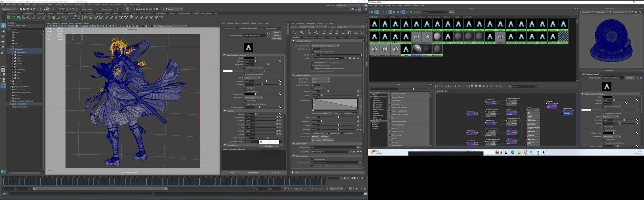Screen dimensions: 644x200
Task: Switch to the Rendering shelf tab
Action: point(72,13)
